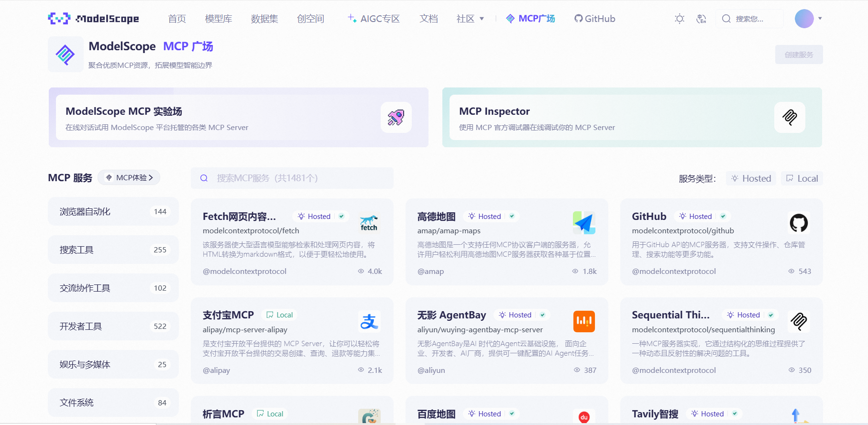This screenshot has width=868, height=425.
Task: Select 搜索工具 category
Action: [113, 250]
